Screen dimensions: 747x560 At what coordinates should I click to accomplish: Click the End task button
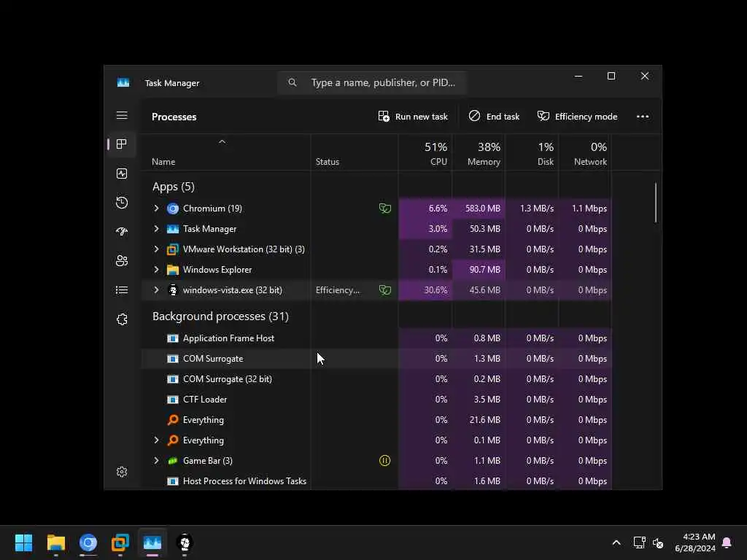coord(495,116)
